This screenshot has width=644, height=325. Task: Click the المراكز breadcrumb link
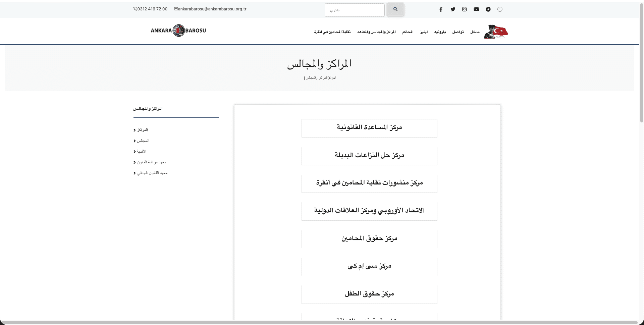tap(331, 78)
